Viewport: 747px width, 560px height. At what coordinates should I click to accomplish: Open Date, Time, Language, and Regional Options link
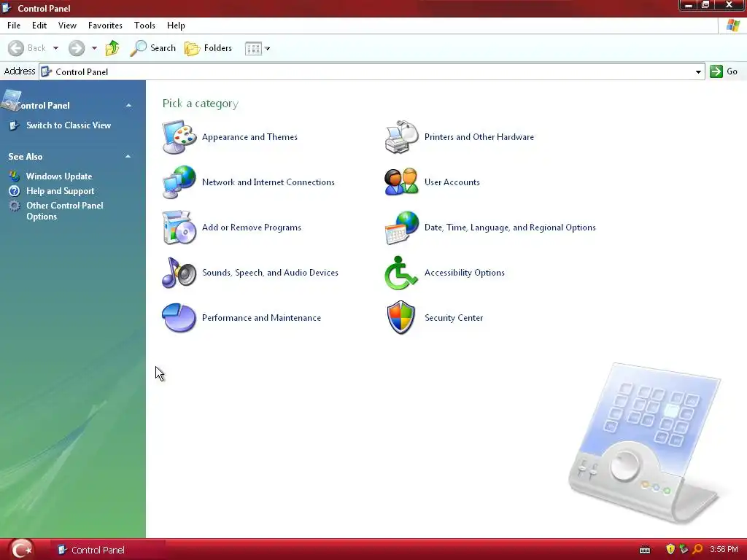click(510, 227)
